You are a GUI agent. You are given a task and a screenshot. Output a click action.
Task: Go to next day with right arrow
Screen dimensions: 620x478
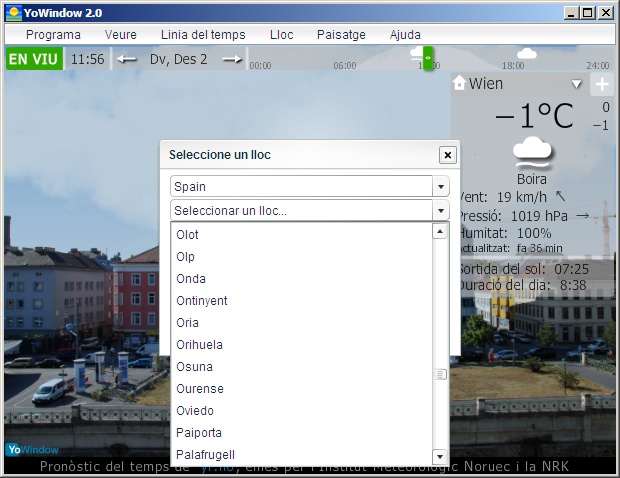232,59
